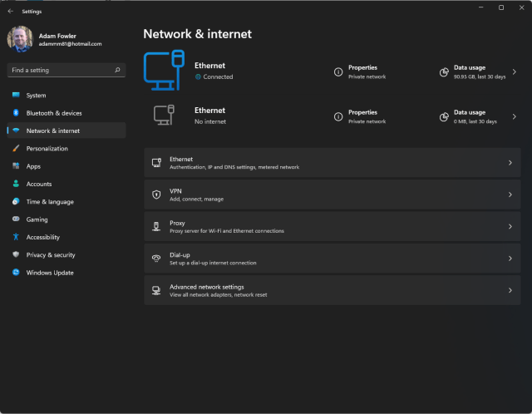This screenshot has width=532, height=414.
Task: Open Bluetooth & devices section
Action: 54,113
